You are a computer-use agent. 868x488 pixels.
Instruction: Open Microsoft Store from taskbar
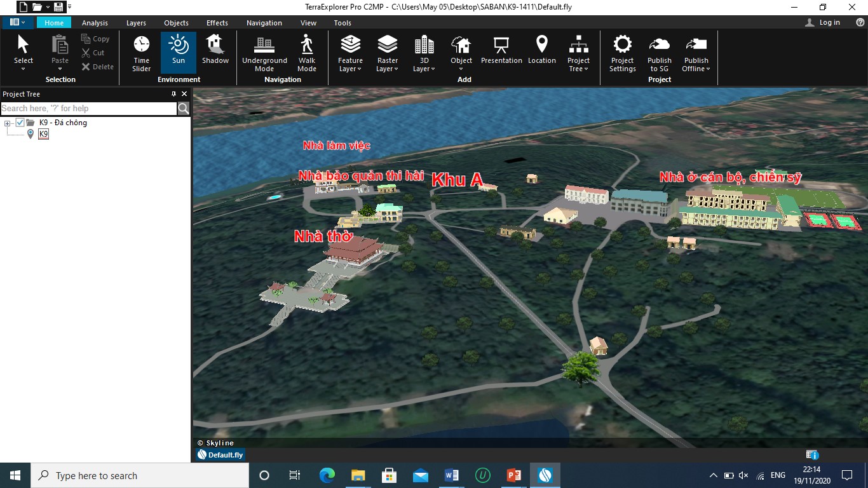click(x=389, y=475)
